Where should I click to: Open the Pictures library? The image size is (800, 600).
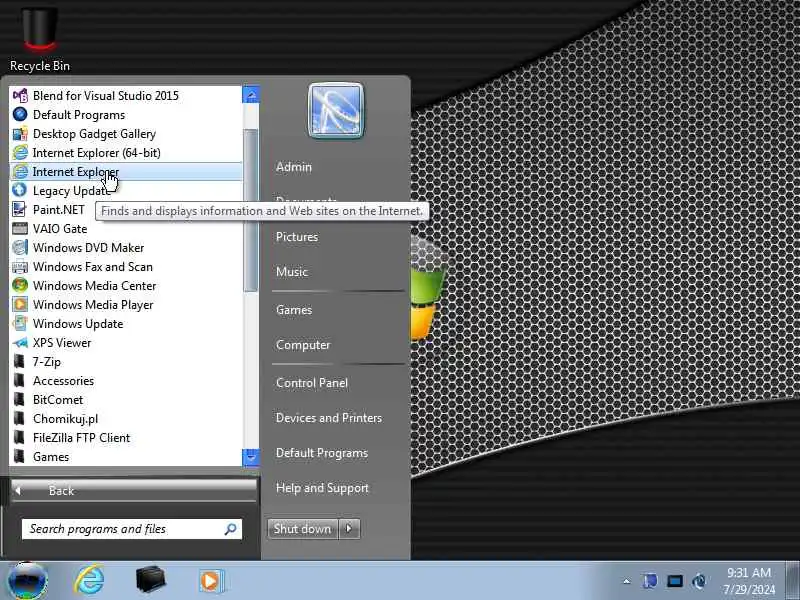click(296, 237)
